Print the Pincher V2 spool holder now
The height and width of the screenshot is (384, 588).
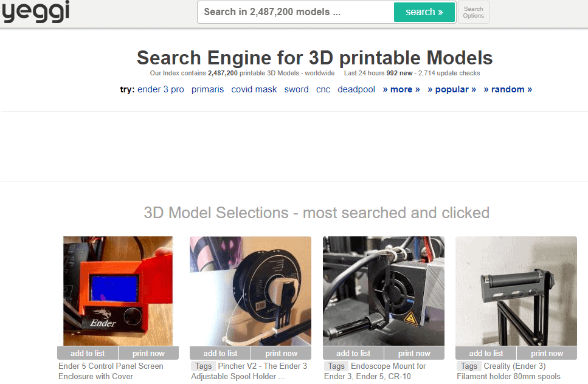click(x=282, y=353)
